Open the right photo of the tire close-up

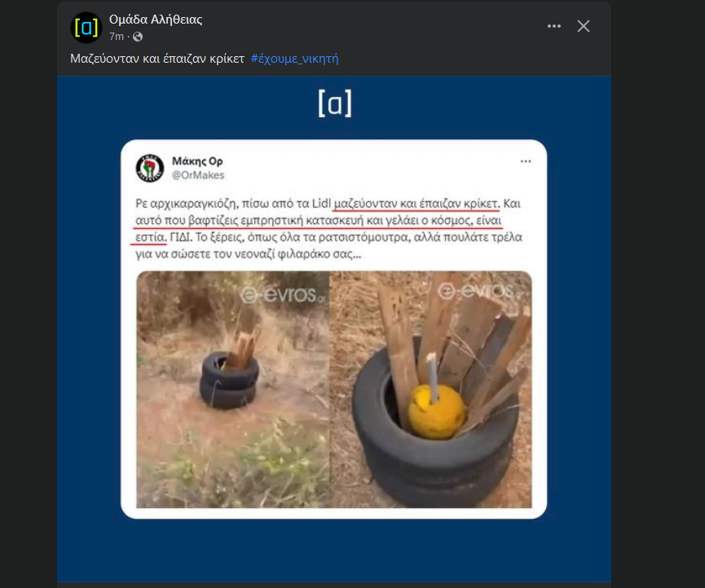tap(430, 389)
